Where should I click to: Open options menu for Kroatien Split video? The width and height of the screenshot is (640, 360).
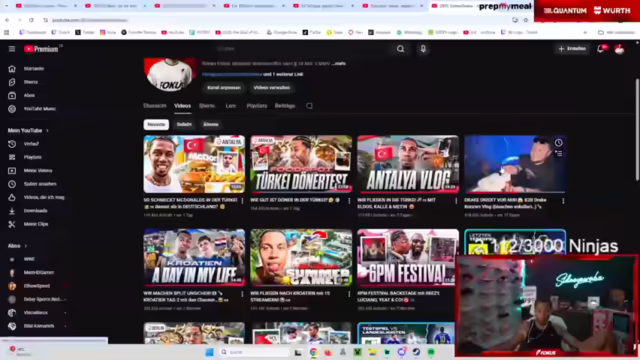pos(242,294)
